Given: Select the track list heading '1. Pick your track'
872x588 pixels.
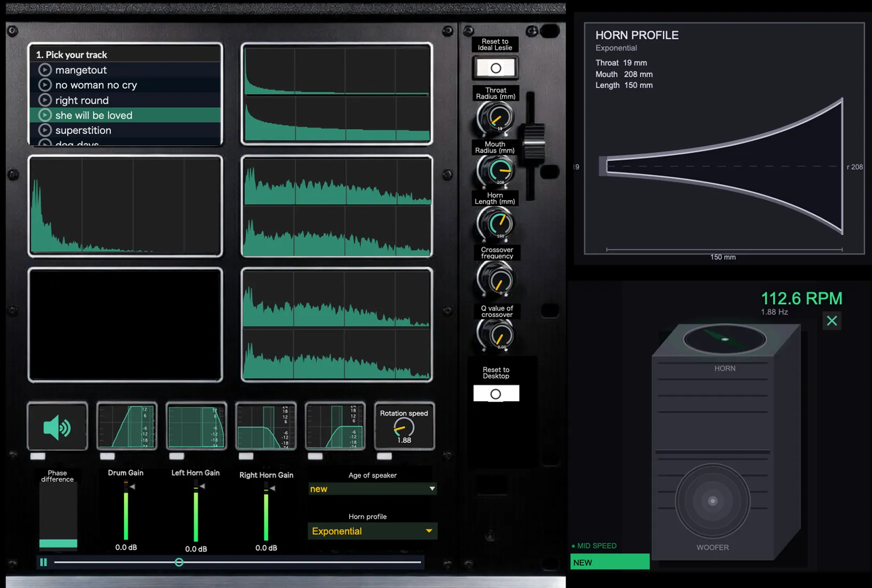Looking at the screenshot, I should [x=71, y=54].
